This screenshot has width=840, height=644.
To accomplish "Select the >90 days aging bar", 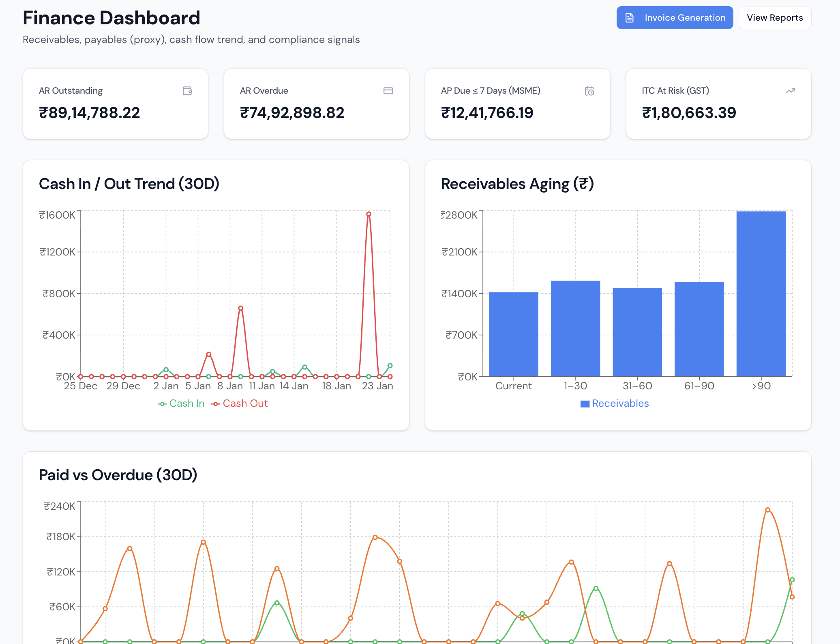I will coord(761,294).
